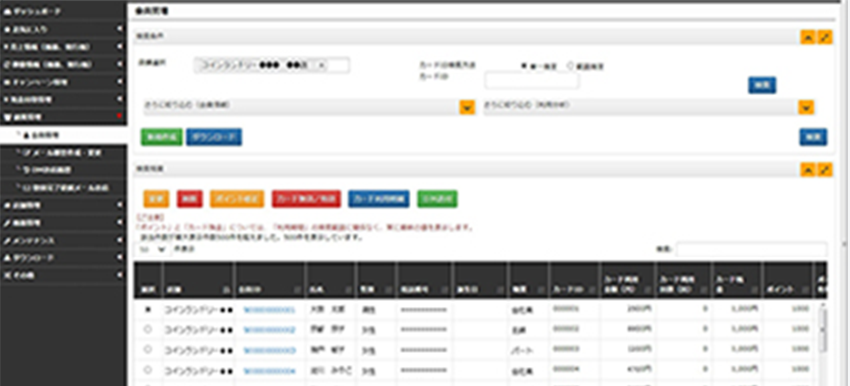Open the rows-per-page display count dropdown
Viewport: 850px width, 386px height.
(x=152, y=250)
